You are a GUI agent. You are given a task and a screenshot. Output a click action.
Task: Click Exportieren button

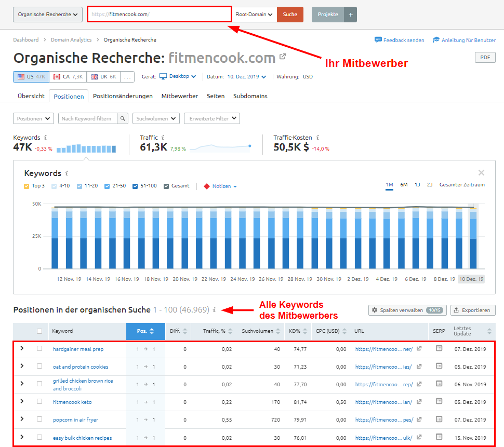[x=473, y=310]
